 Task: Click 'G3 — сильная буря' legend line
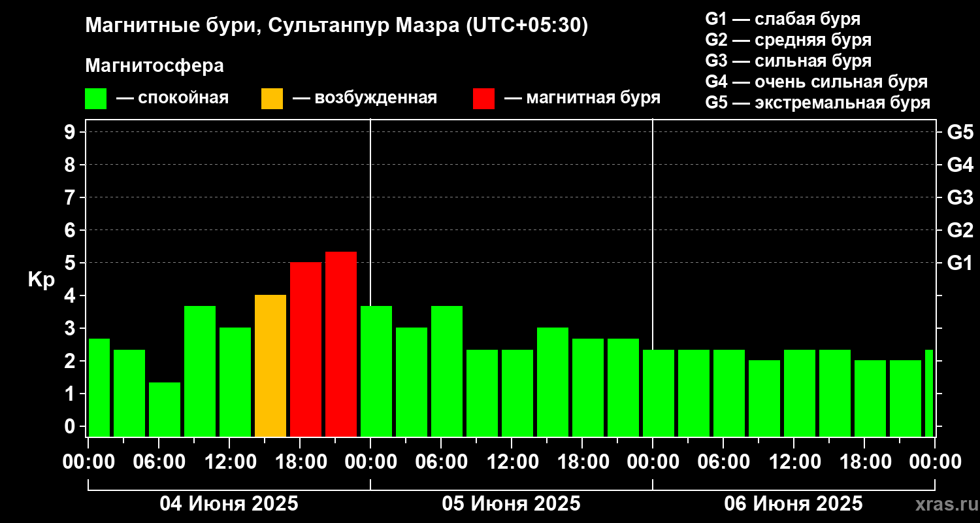tap(789, 61)
